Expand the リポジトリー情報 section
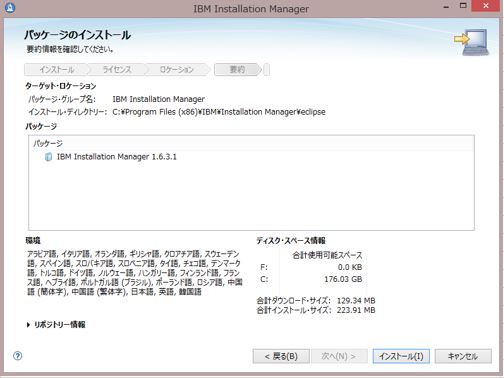The height and width of the screenshot is (378, 504). [x=28, y=324]
